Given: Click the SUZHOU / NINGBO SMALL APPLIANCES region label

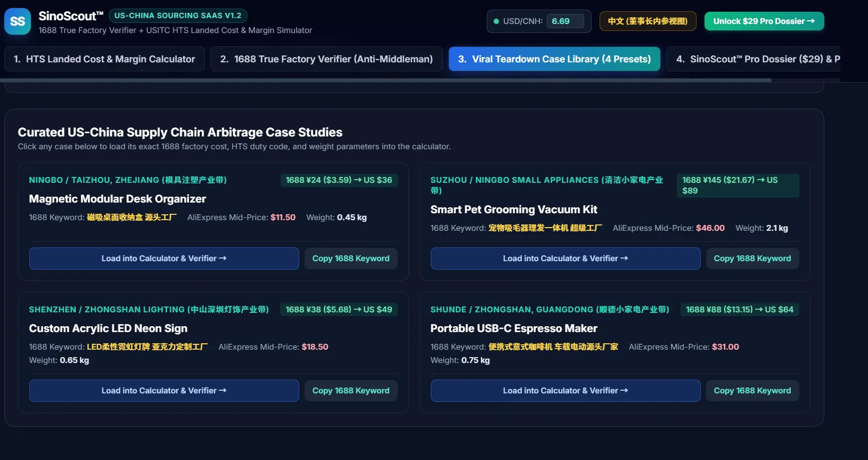Looking at the screenshot, I should coord(547,185).
